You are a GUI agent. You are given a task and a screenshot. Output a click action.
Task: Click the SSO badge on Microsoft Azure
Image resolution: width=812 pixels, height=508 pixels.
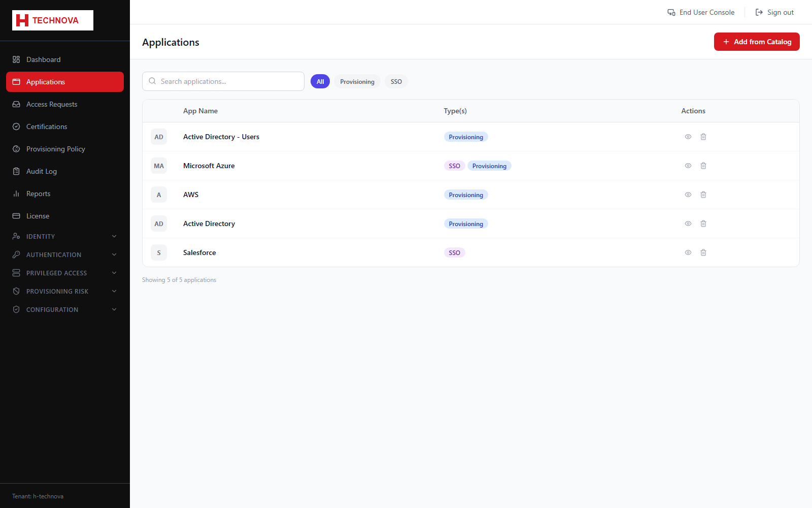[454, 166]
